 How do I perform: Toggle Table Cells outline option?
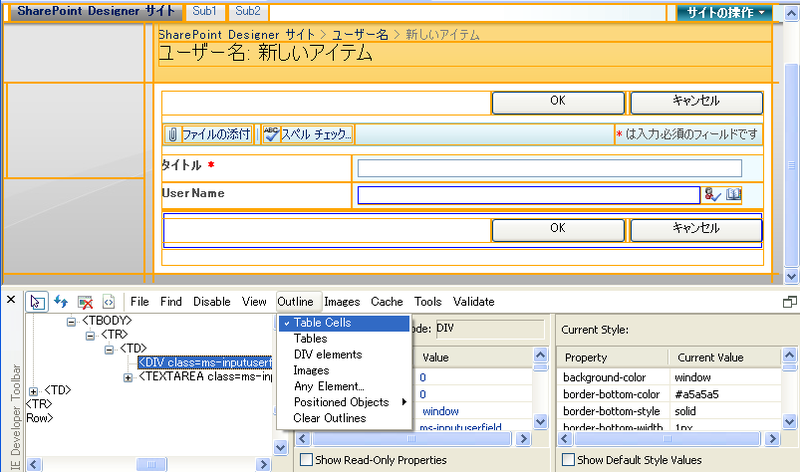tap(344, 322)
